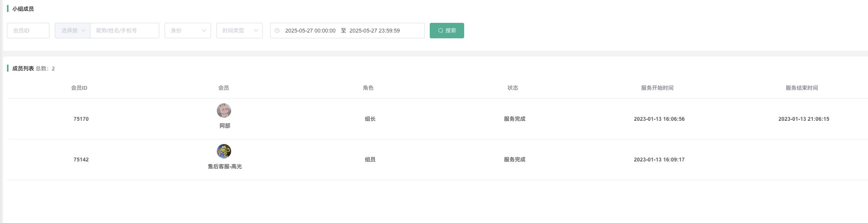Viewport: 868px width, 223px height.
Task: Click the 昵称/姓名/手机号 input field
Action: click(x=124, y=31)
